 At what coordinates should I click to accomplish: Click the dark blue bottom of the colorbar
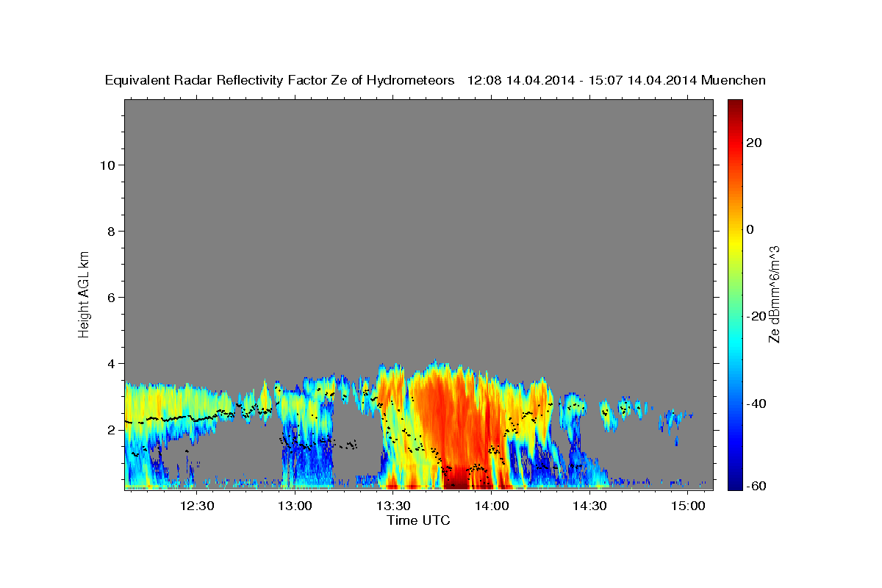(x=735, y=481)
